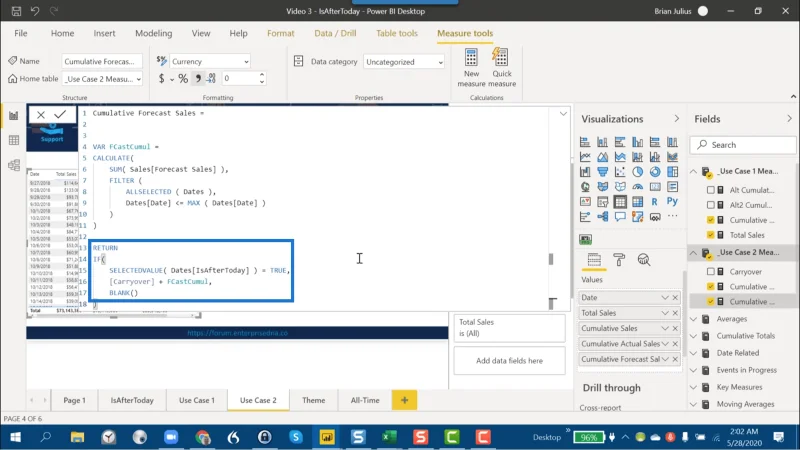Select the line chart visual
This screenshot has height=450, width=800.
[x=585, y=157]
